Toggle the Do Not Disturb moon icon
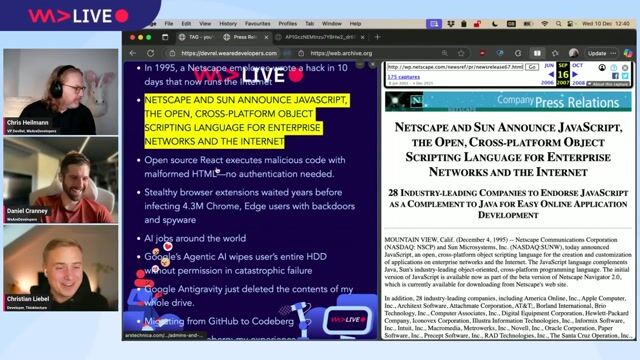 (x=494, y=24)
